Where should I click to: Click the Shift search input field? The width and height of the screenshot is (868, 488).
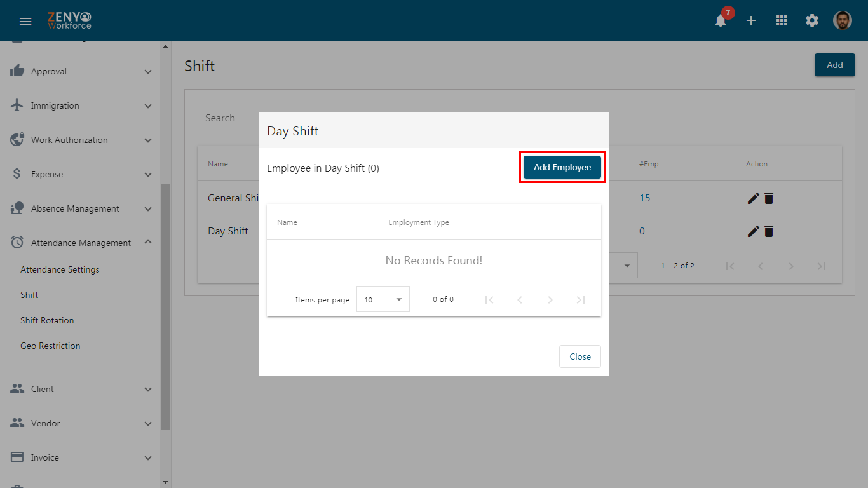[292, 118]
